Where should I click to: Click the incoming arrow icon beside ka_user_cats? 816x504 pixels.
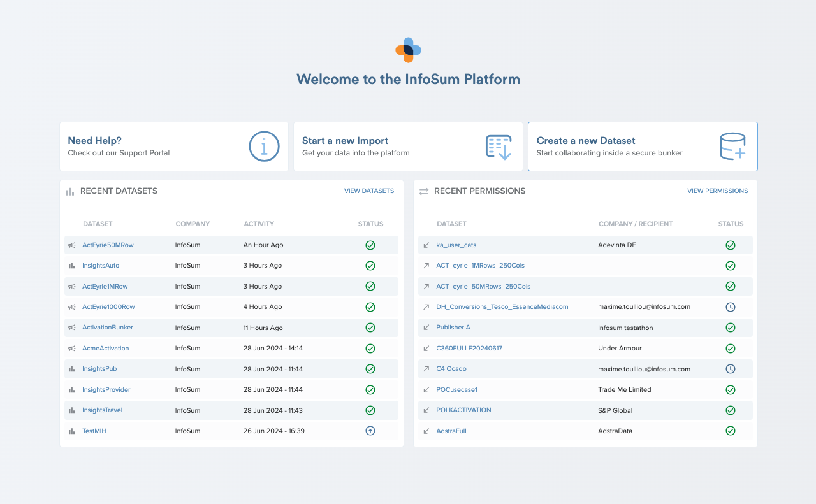pos(426,245)
